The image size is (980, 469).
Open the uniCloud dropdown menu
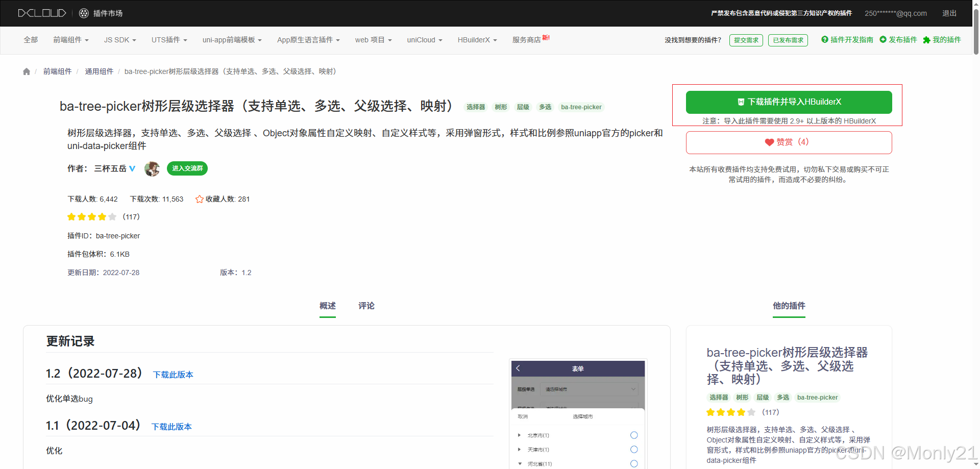click(x=425, y=40)
